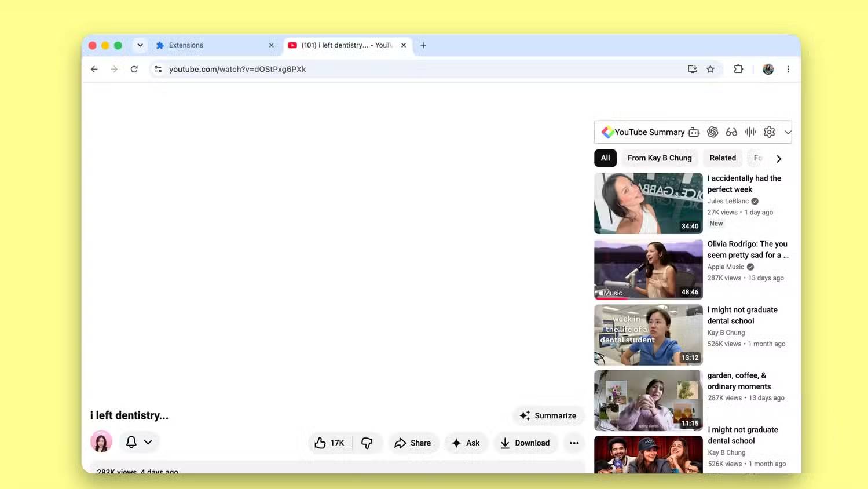Open a new browser tab
The width and height of the screenshot is (868, 489).
coord(423,45)
